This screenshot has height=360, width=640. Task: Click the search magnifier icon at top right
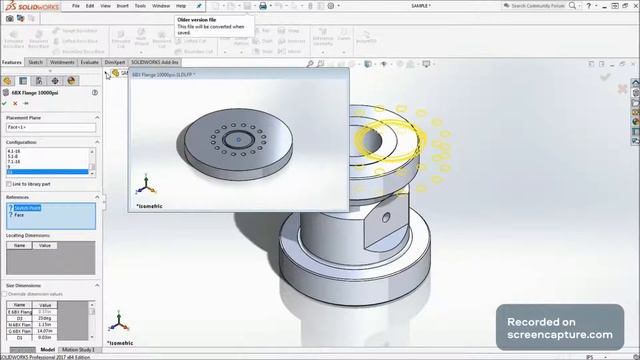(572, 6)
